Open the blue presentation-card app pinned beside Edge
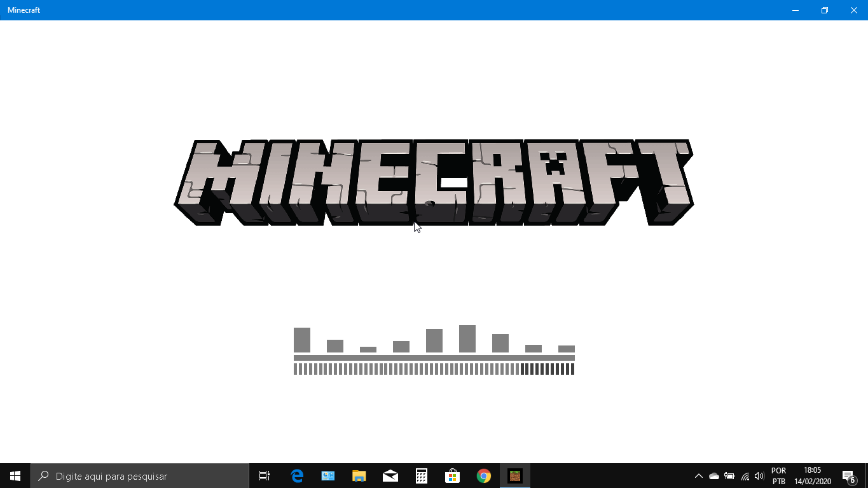The width and height of the screenshot is (868, 488). [x=328, y=476]
